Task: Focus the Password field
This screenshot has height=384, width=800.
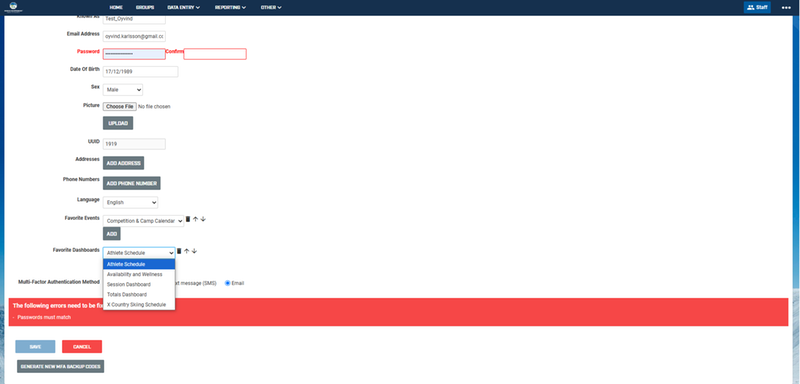Action: pos(134,54)
